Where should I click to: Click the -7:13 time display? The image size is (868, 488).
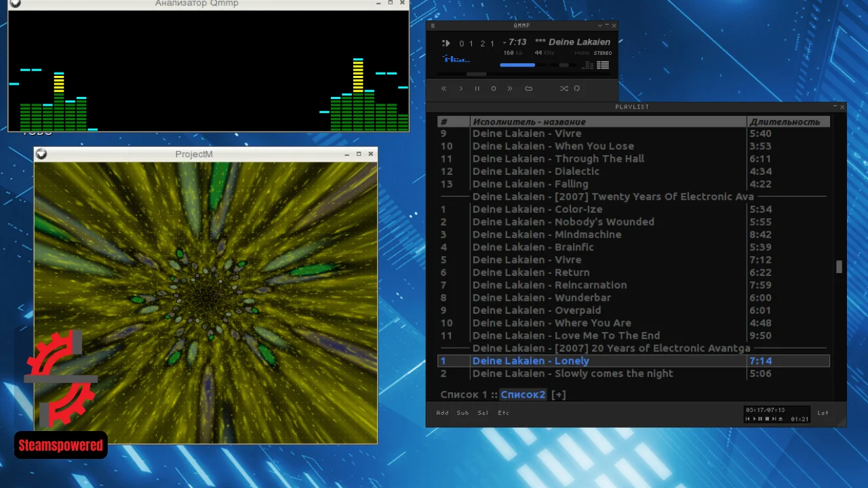click(x=515, y=42)
